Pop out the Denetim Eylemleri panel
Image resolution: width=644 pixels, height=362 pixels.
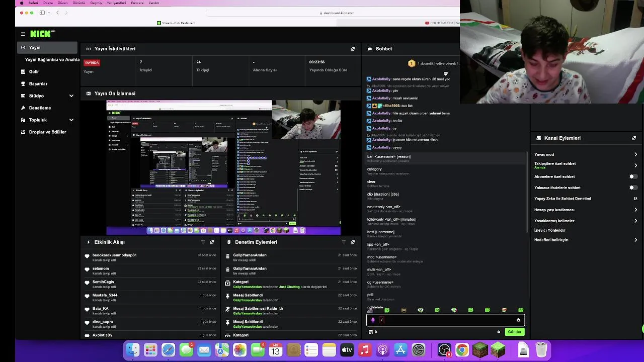353,242
